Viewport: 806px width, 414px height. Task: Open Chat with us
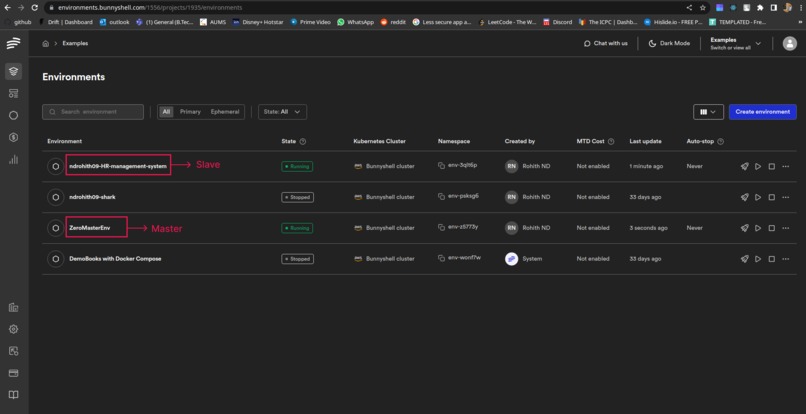click(x=606, y=44)
